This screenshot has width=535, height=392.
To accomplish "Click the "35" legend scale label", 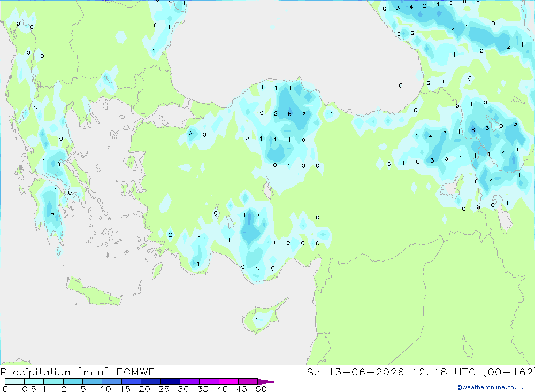I will (203, 389).
